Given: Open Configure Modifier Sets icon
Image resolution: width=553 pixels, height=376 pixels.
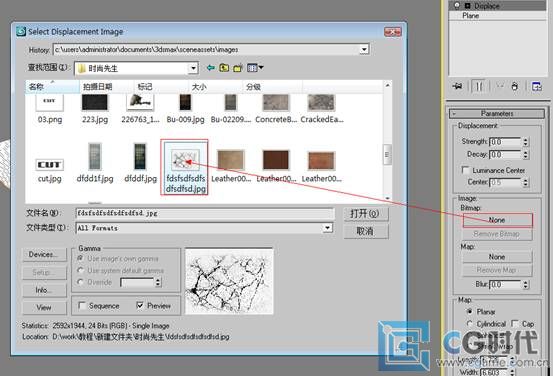Looking at the screenshot, I should click(x=537, y=86).
